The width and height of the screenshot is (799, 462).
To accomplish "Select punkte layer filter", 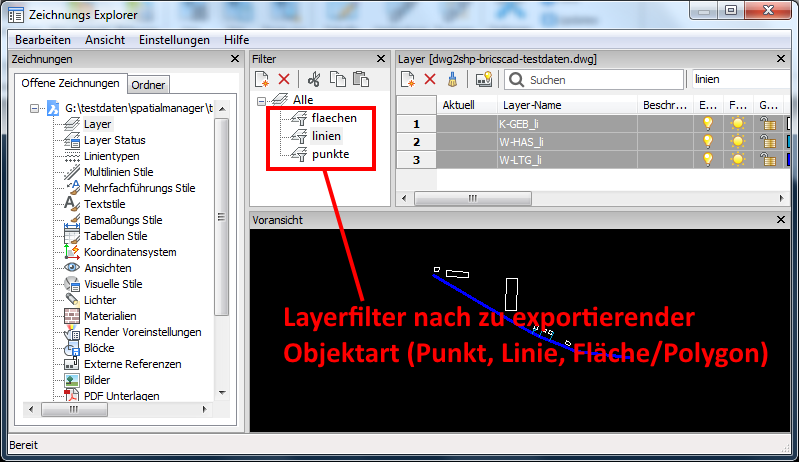I will pyautogui.click(x=330, y=154).
